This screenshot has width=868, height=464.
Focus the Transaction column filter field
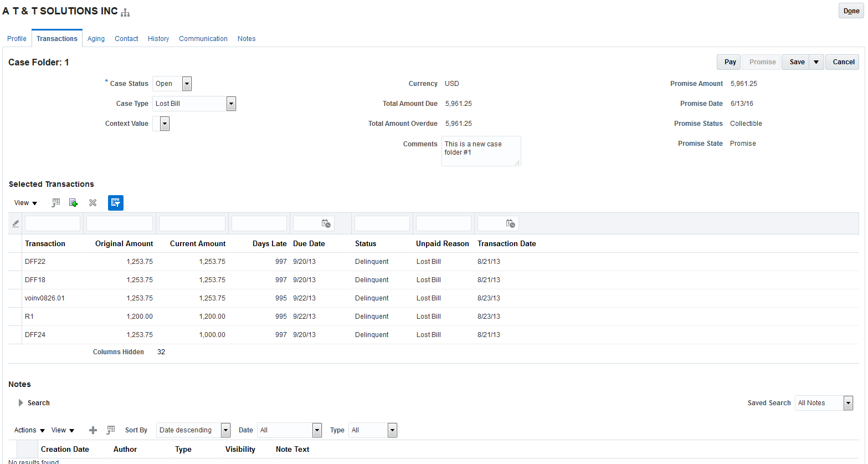click(53, 223)
